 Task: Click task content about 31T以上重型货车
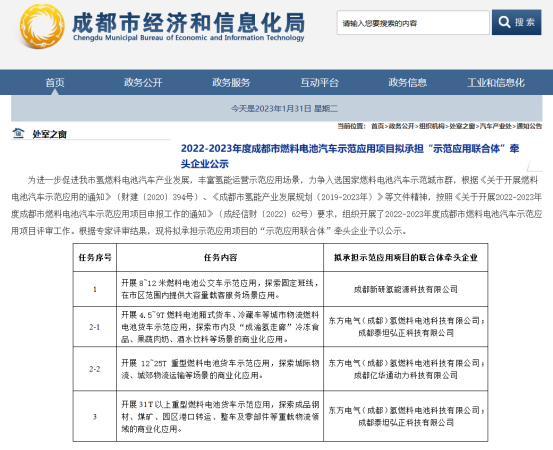pyautogui.click(x=220, y=416)
